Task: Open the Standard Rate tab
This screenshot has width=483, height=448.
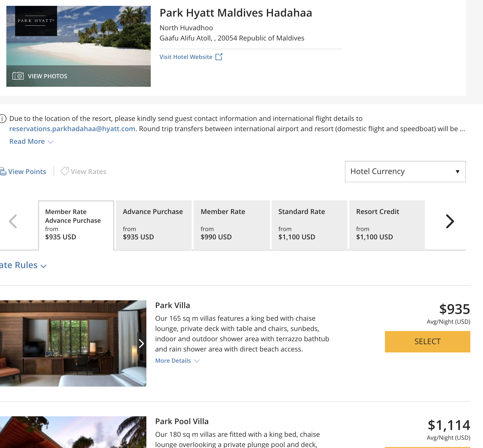Action: (x=309, y=224)
